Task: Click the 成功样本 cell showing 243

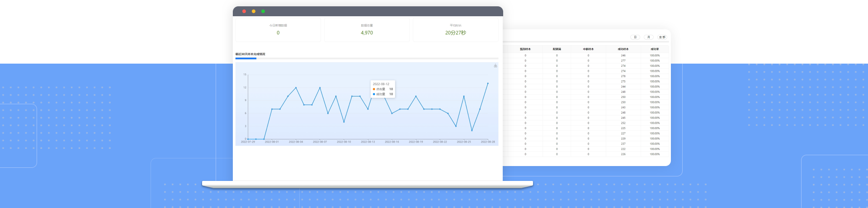Action: pos(623,107)
